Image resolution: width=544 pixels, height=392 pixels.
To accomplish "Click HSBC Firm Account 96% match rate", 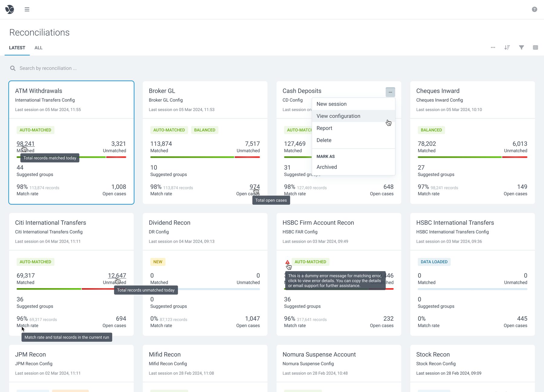I will (x=290, y=319).
